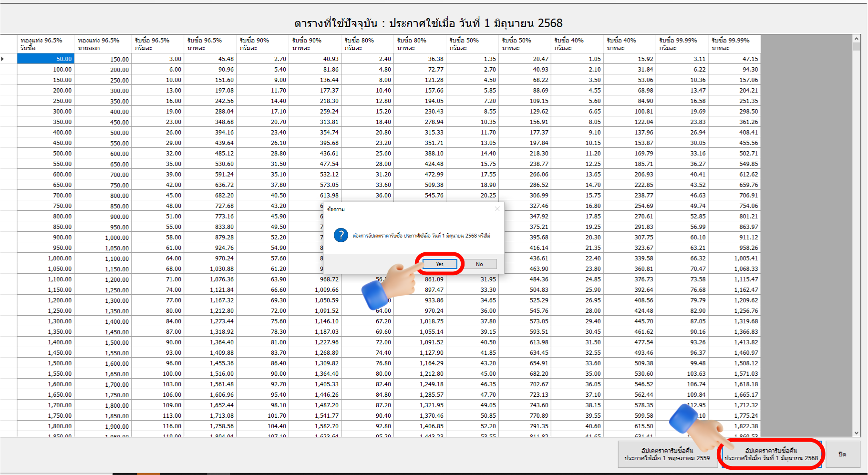Click cell 151.60 in the 150.00 row
The width and height of the screenshot is (868, 475).
tap(210, 80)
